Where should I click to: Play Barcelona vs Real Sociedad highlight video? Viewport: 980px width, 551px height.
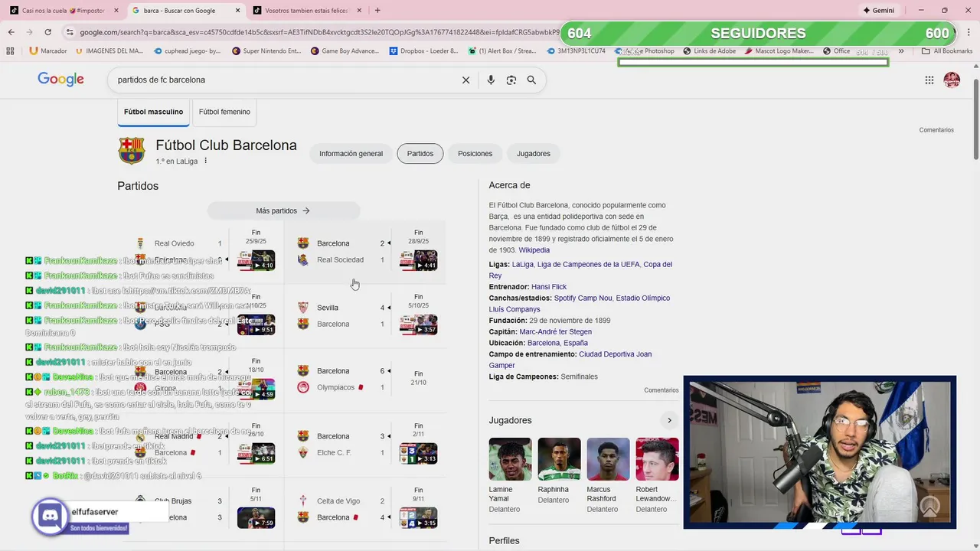pos(419,260)
